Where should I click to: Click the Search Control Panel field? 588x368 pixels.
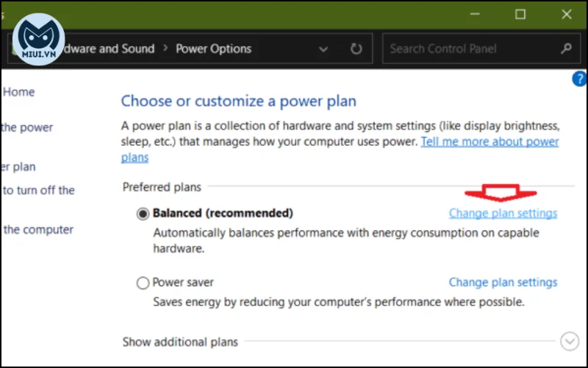coord(481,49)
